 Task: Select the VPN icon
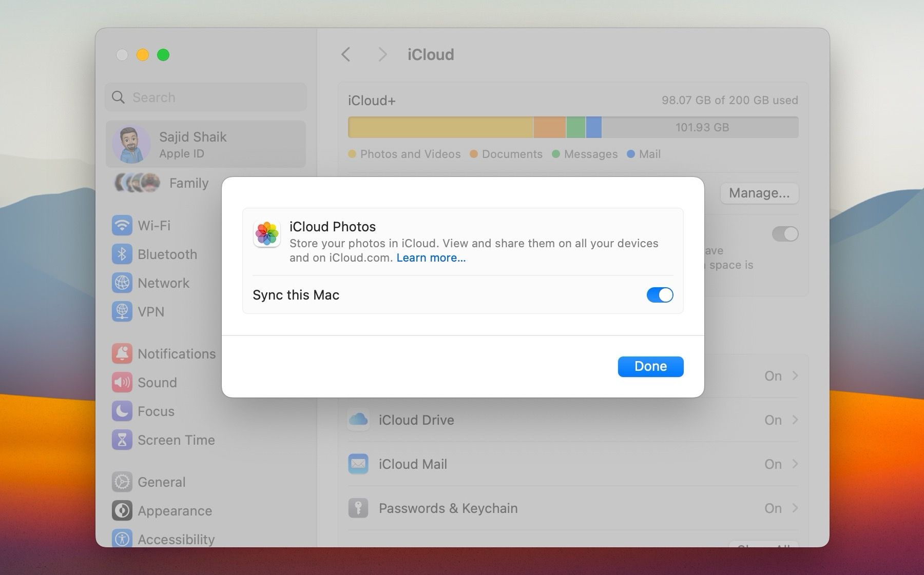pos(122,311)
